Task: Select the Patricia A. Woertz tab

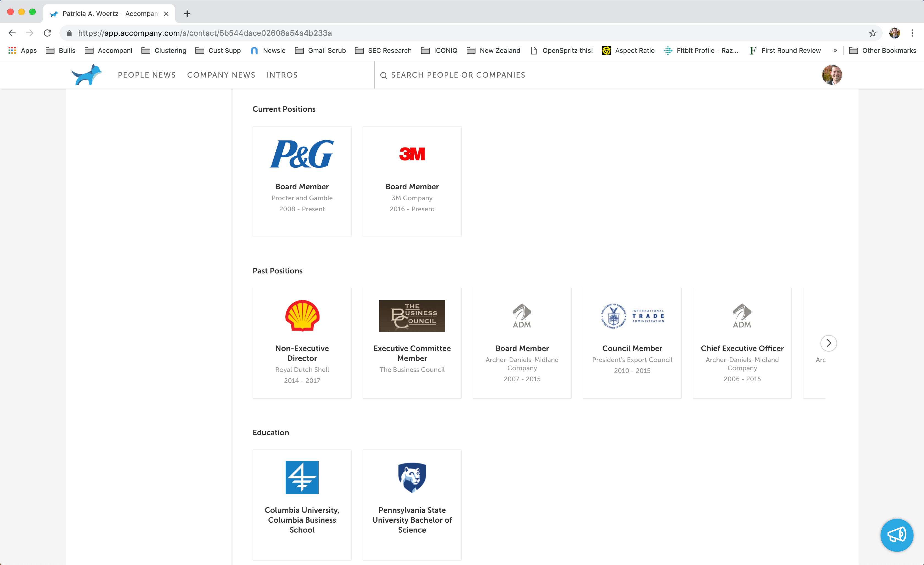Action: [x=109, y=14]
